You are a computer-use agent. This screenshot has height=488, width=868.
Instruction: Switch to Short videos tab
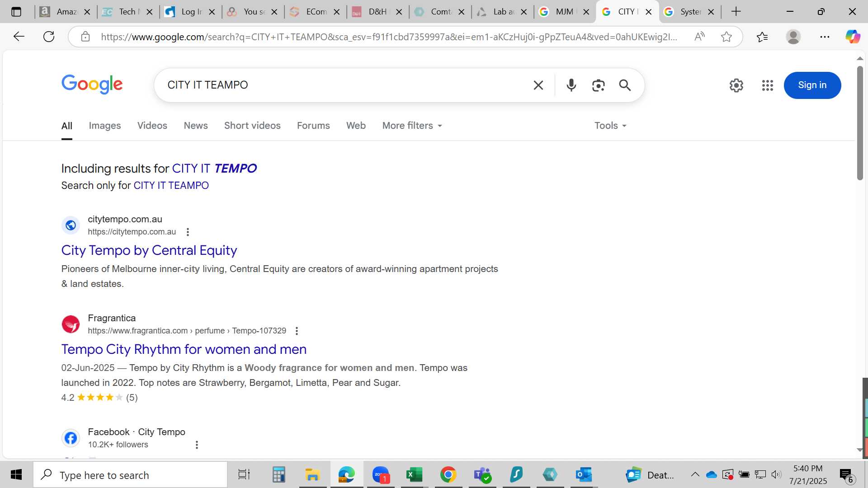[x=252, y=126]
